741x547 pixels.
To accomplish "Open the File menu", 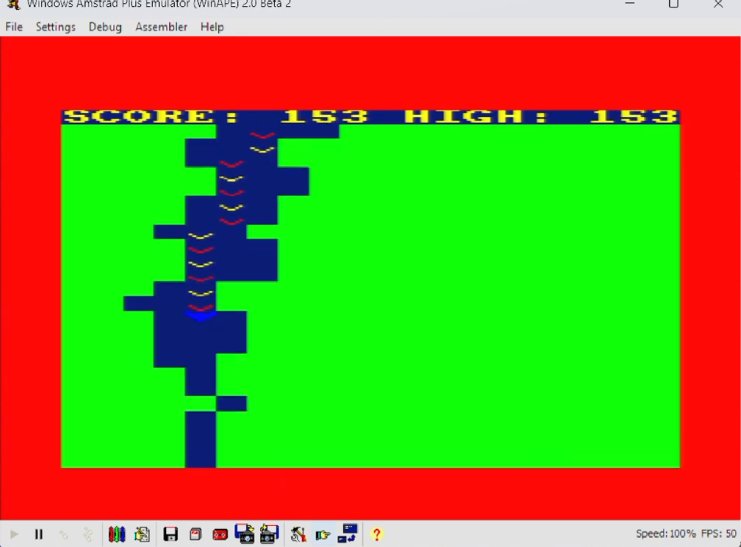I will [x=14, y=27].
